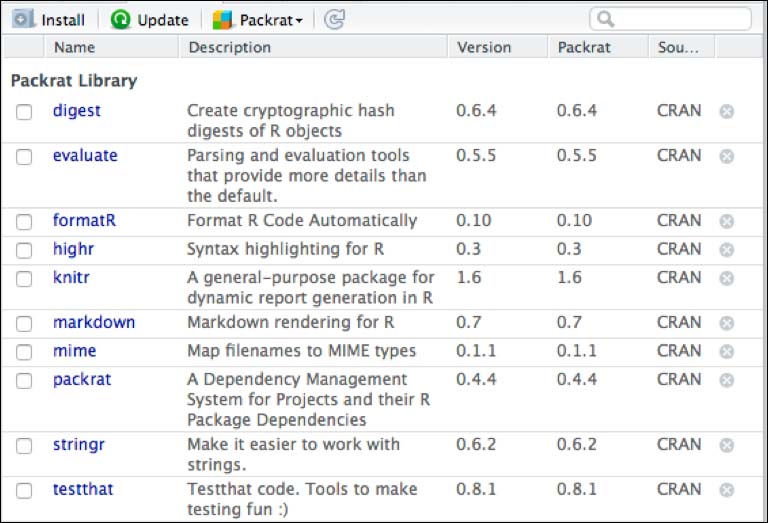Click the CRAN source in the mime row
The image size is (768, 523).
coord(679,351)
